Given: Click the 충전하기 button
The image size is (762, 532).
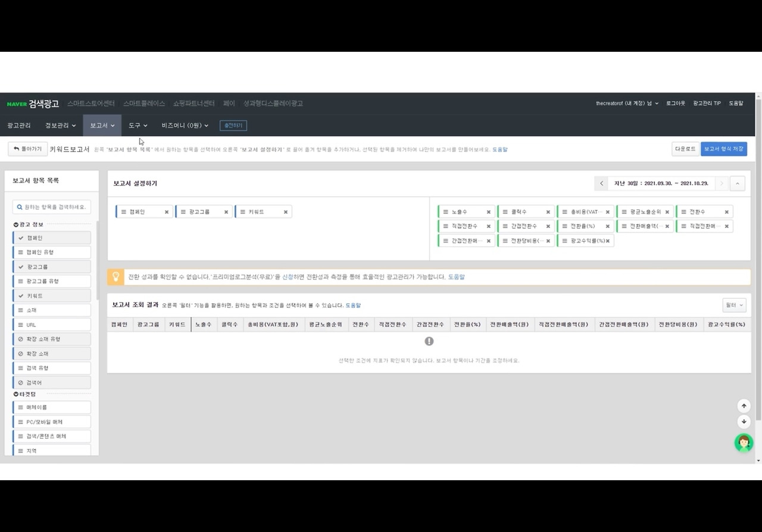Looking at the screenshot, I should [x=233, y=126].
